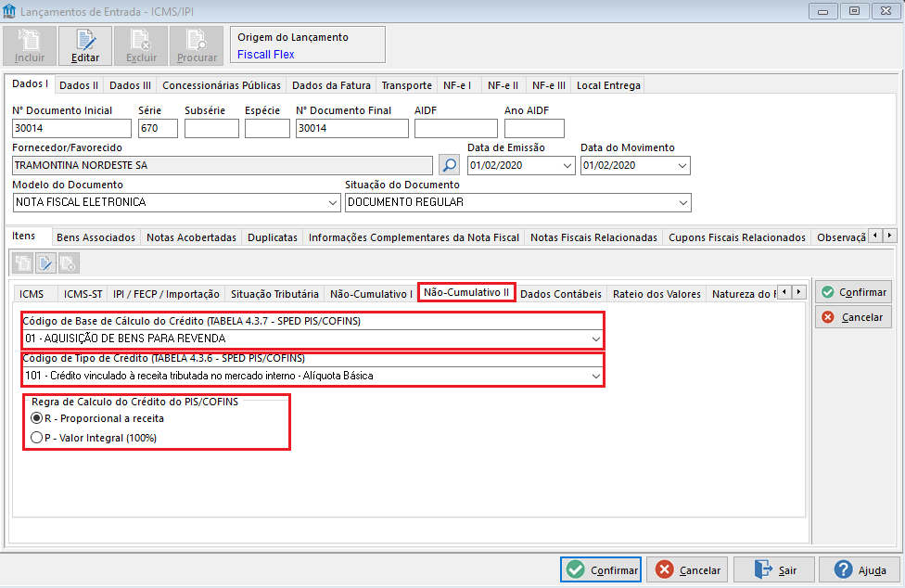Open Dados da Fatura tab
This screenshot has width=905, height=588.
[x=331, y=85]
